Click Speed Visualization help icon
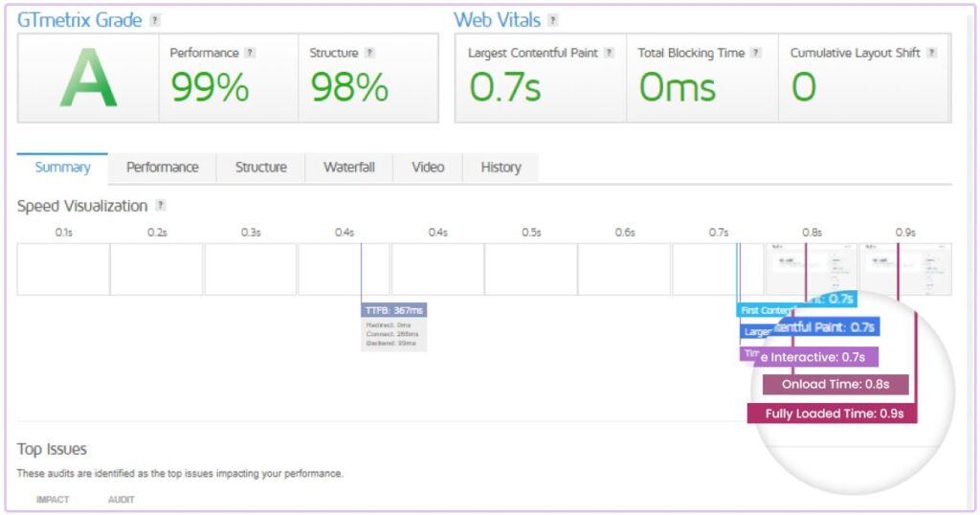The image size is (980, 515). point(161,206)
